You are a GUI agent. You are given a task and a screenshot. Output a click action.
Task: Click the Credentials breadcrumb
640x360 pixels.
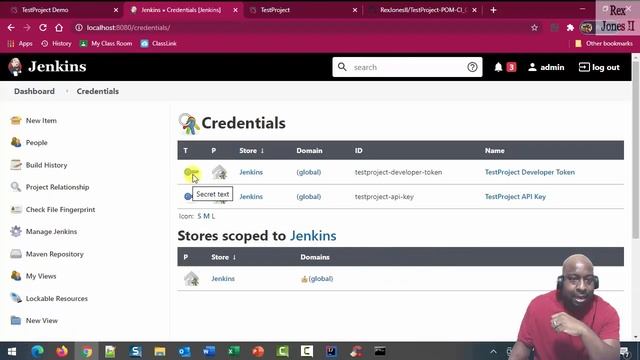98,91
